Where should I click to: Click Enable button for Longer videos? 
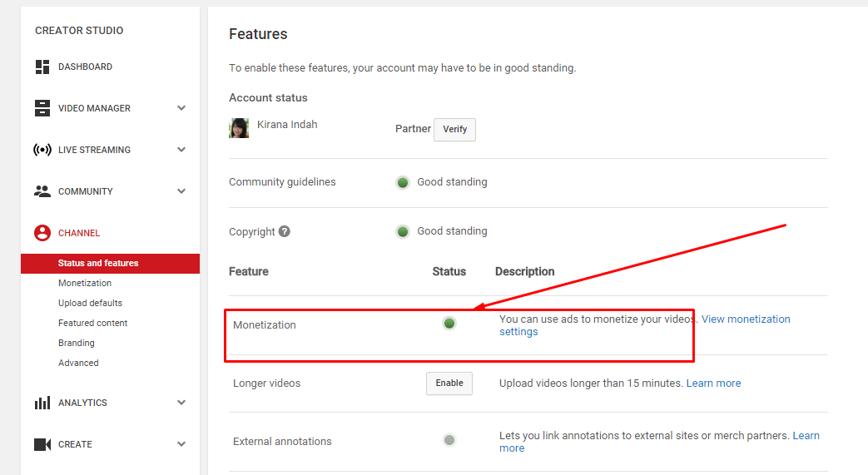(x=449, y=383)
